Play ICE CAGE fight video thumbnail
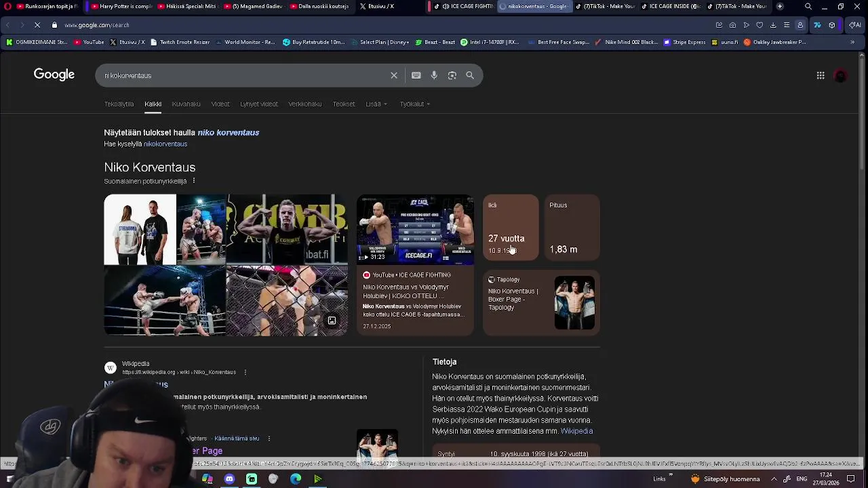 coord(415,229)
